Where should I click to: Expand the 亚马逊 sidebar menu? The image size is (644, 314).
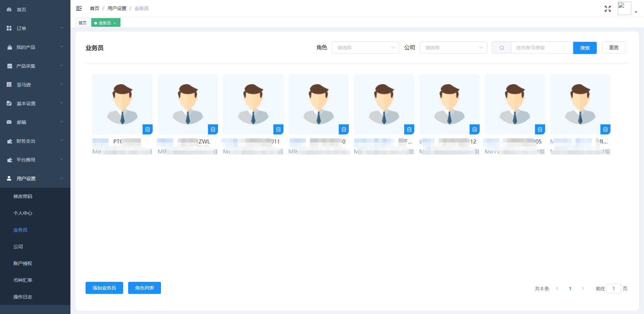point(35,85)
